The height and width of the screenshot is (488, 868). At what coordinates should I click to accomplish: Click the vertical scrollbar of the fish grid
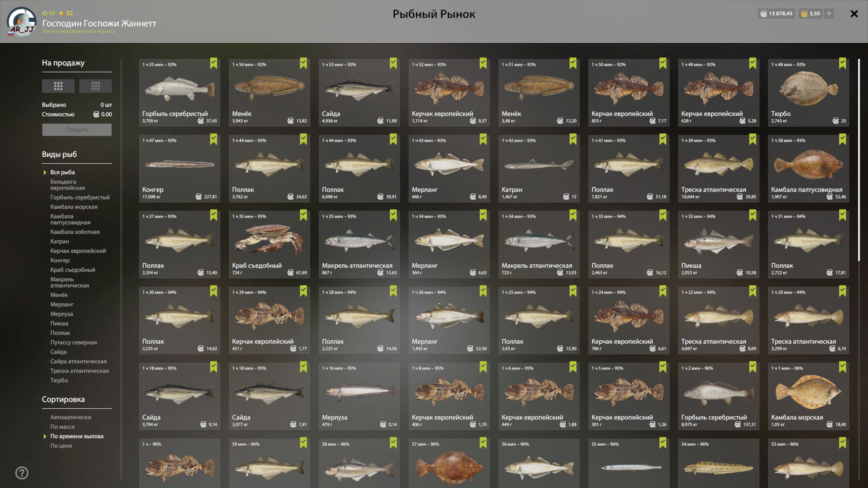click(x=859, y=160)
